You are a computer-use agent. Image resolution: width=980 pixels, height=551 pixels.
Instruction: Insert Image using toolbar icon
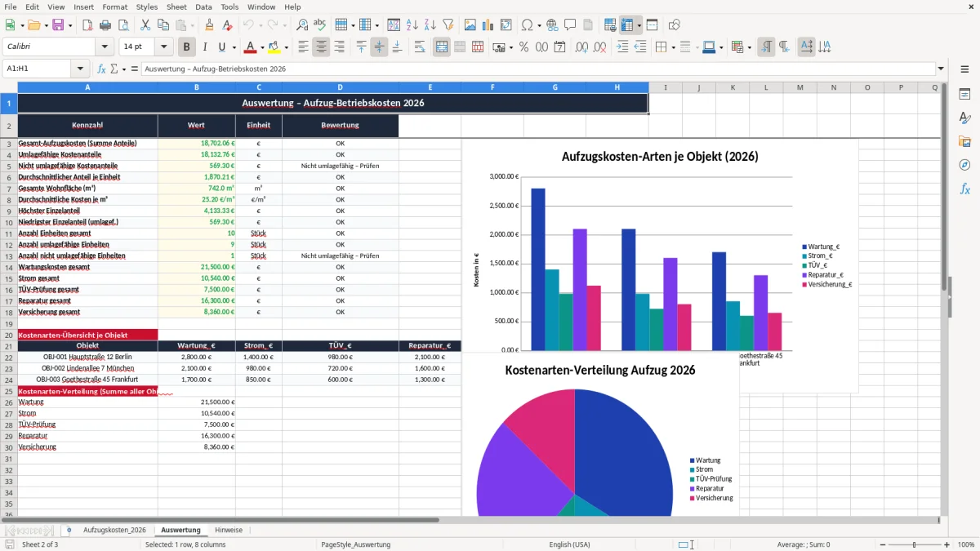470,25
